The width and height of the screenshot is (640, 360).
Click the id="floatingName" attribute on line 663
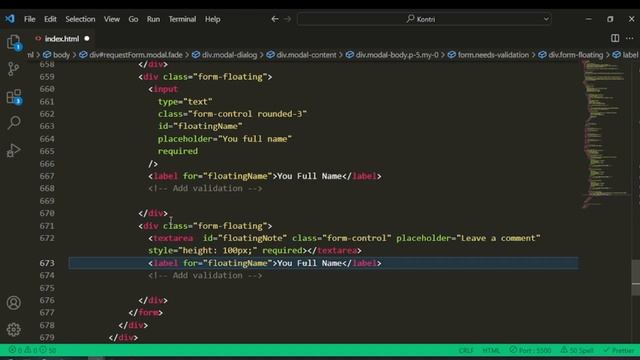coord(200,126)
